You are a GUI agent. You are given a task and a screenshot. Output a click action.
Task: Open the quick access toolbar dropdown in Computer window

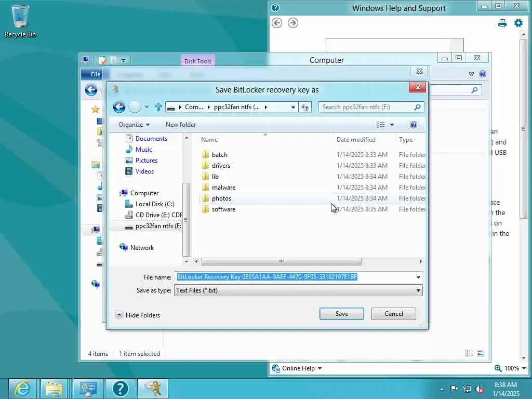[x=123, y=60]
